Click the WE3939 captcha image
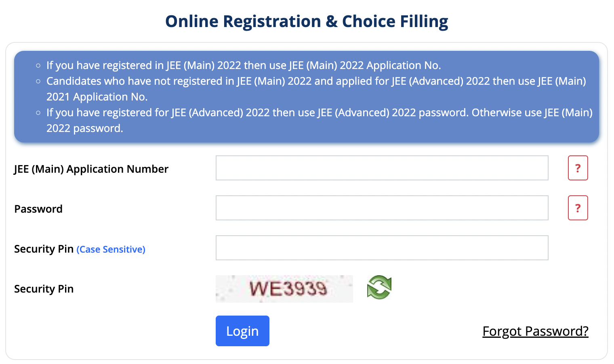This screenshot has height=364, width=614. pos(284,289)
